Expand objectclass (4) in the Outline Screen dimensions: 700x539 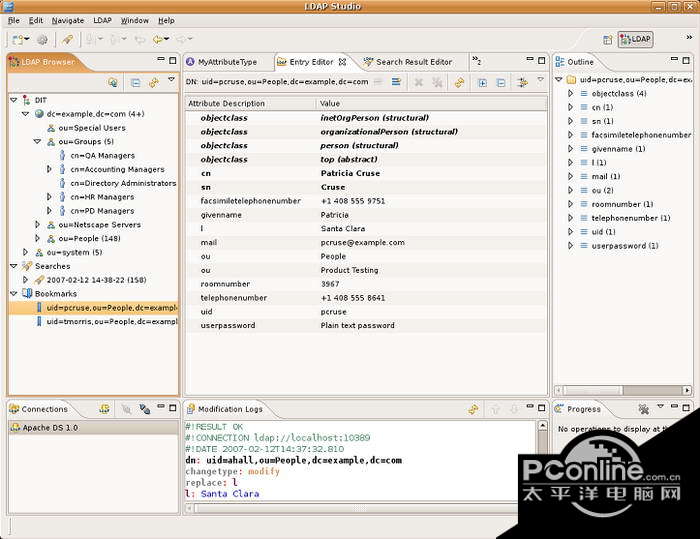[x=571, y=93]
